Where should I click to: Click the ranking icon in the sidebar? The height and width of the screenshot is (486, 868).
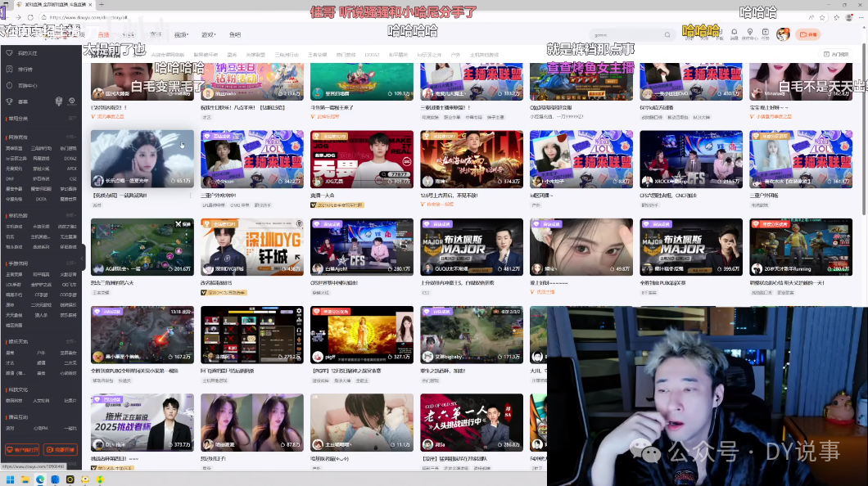9,69
